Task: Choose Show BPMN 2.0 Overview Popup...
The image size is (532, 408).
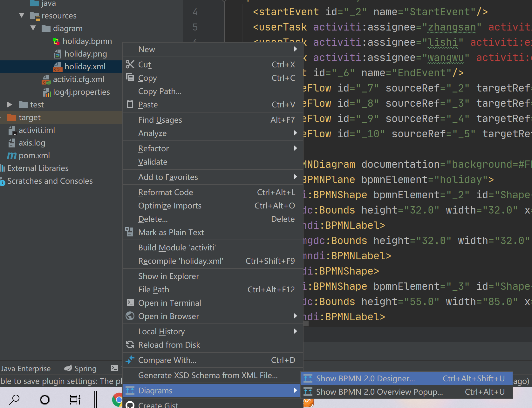Action: tap(407, 392)
